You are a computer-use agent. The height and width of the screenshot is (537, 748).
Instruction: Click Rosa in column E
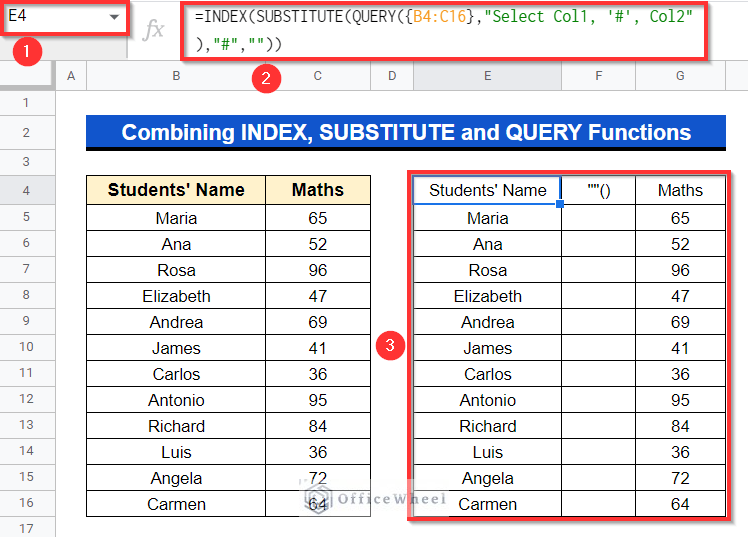click(x=487, y=270)
